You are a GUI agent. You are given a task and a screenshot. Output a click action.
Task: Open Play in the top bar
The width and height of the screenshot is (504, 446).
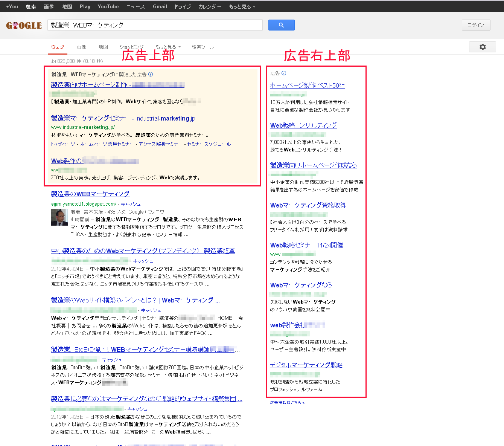click(85, 6)
